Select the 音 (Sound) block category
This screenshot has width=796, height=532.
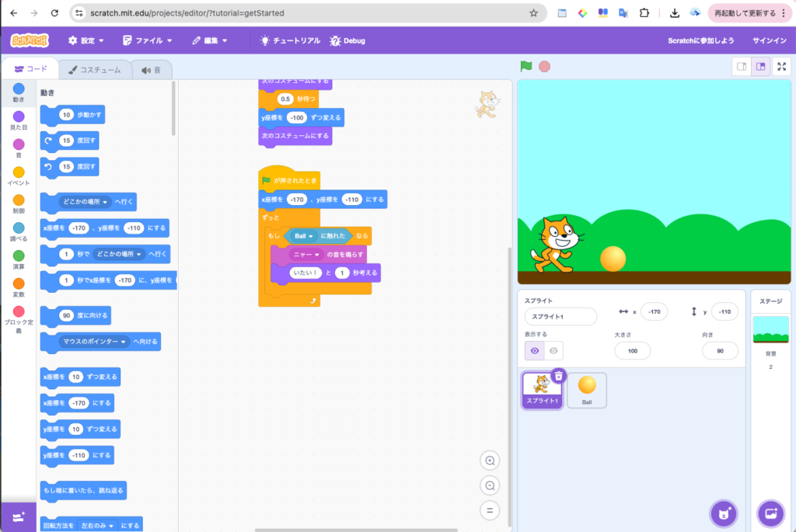(19, 148)
